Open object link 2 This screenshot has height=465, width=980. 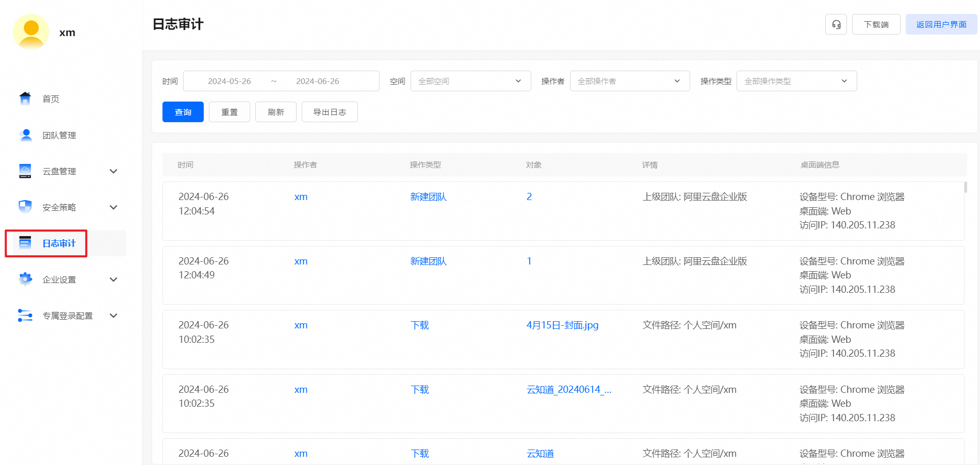[529, 197]
